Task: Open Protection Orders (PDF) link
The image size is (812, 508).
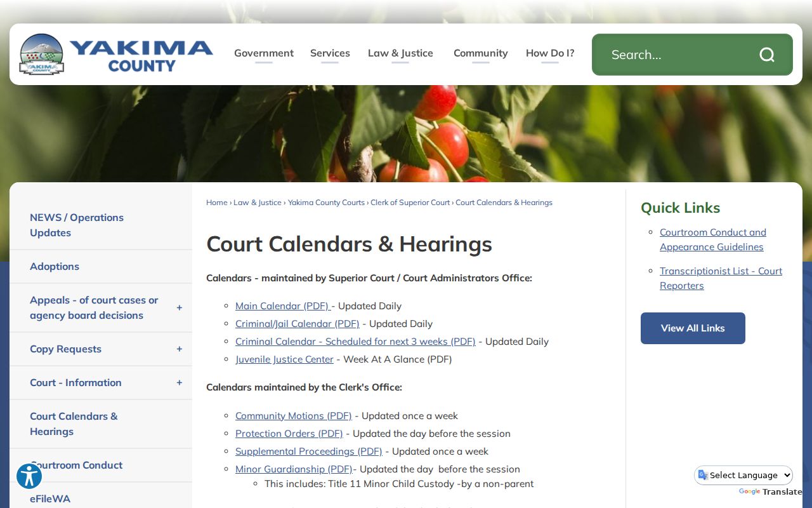Action: [x=289, y=434]
